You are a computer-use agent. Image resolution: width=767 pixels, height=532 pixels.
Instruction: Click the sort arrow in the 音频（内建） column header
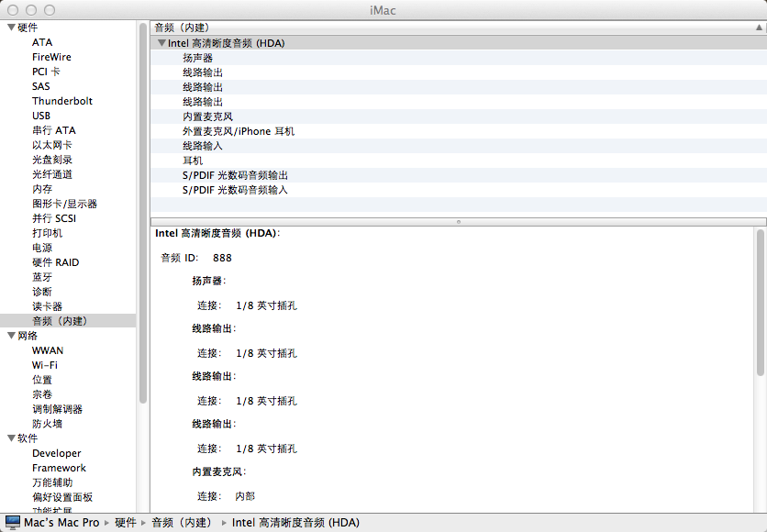[x=758, y=28]
